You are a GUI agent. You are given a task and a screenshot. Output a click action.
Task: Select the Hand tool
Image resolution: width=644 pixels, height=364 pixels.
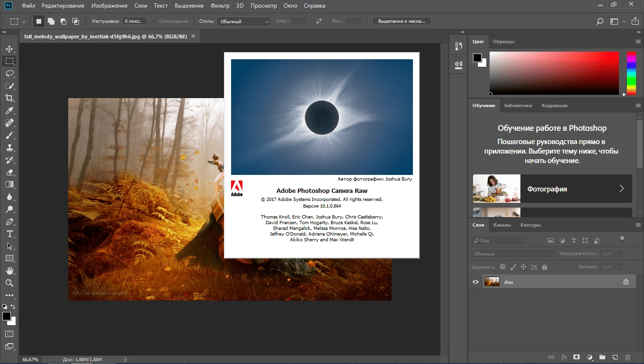pos(9,271)
